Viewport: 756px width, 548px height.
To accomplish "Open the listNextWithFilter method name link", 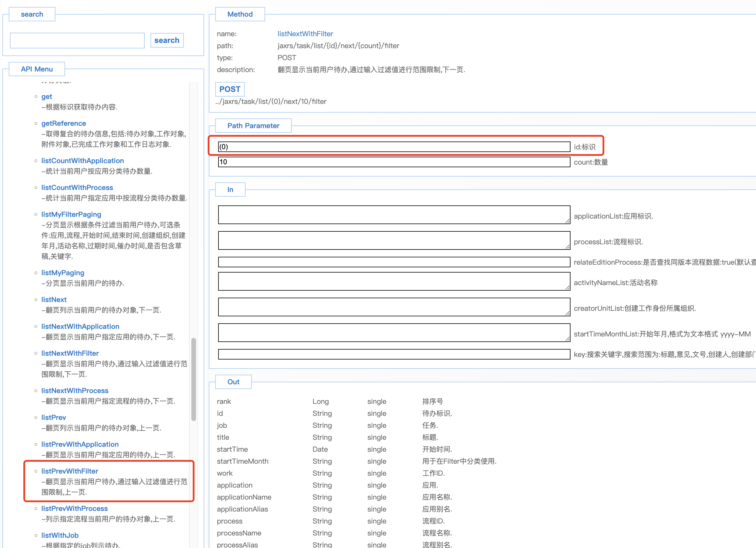I will [305, 34].
